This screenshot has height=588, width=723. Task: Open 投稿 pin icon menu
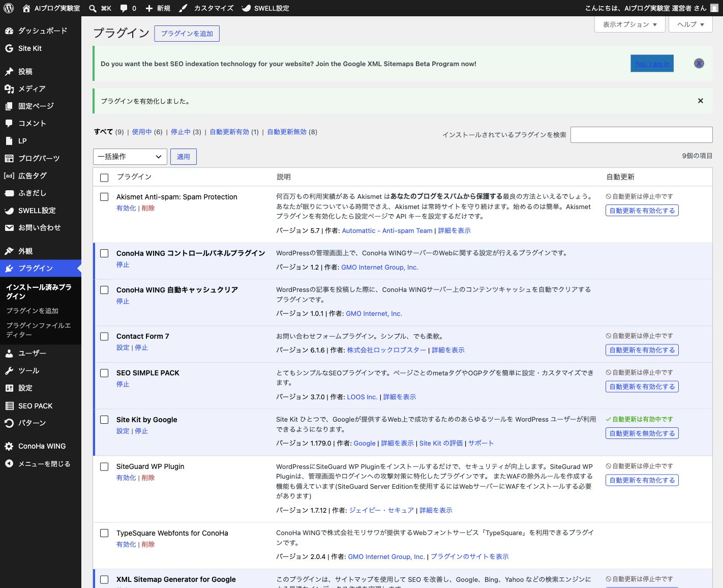[x=9, y=72]
